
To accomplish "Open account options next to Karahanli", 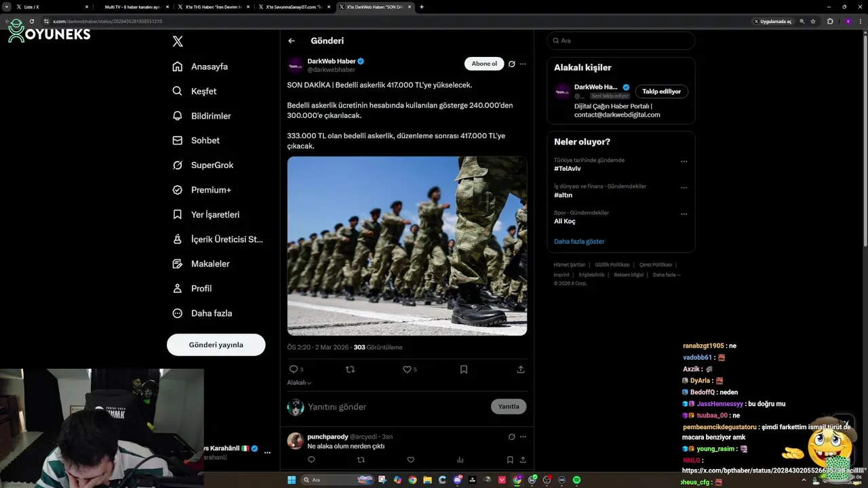I will coord(267,453).
